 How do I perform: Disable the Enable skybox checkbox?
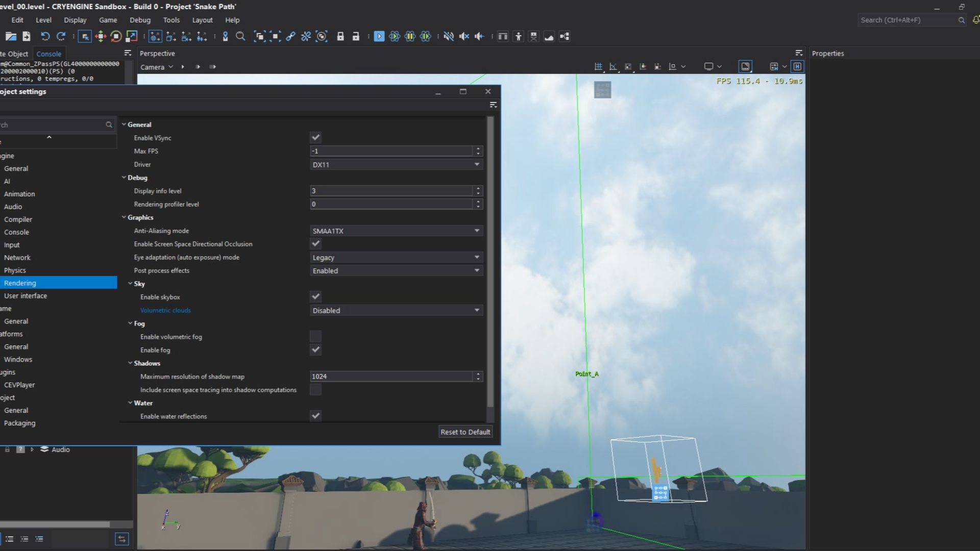[315, 296]
